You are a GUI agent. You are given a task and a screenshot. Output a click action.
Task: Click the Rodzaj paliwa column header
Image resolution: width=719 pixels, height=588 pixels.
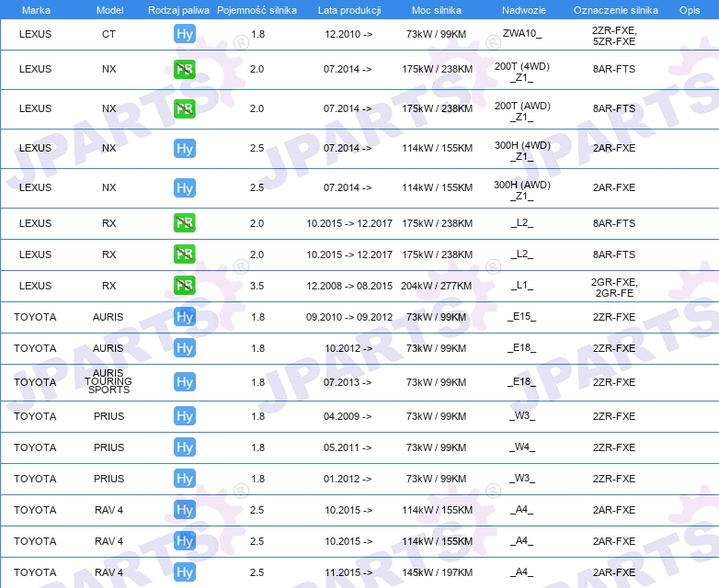coord(178,10)
